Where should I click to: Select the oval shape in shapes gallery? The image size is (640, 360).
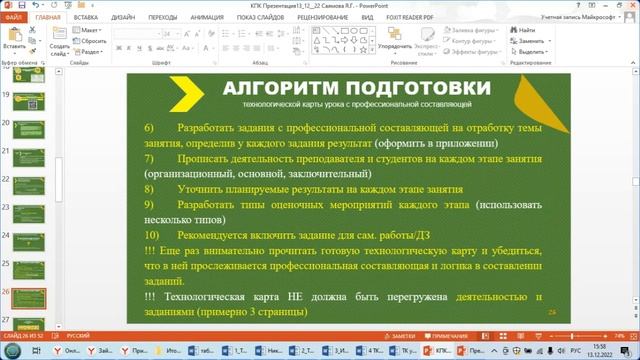click(354, 31)
